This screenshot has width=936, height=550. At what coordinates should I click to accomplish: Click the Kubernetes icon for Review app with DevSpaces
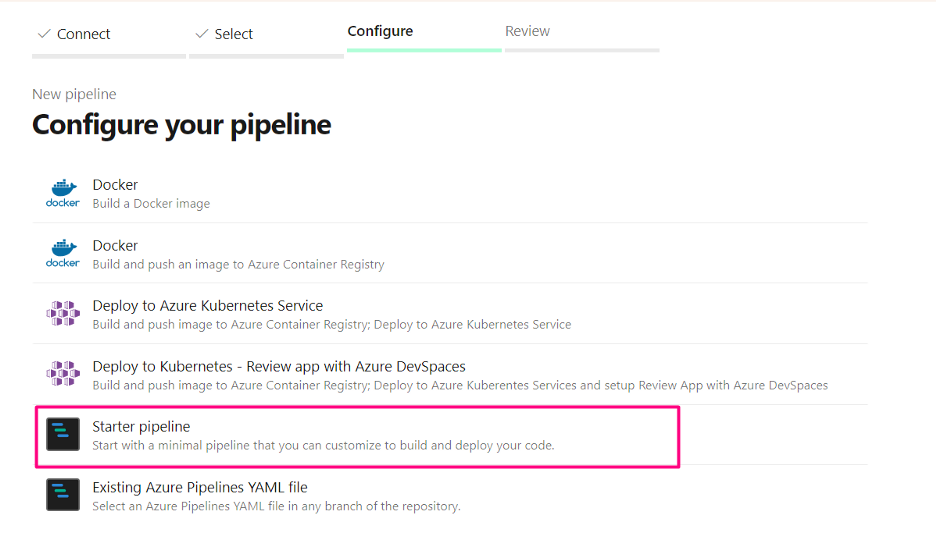(x=63, y=374)
